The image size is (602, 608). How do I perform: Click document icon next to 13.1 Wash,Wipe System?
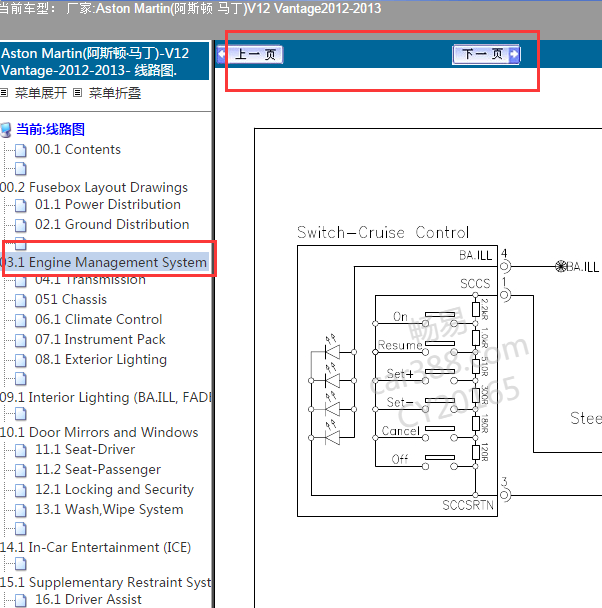coord(21,510)
